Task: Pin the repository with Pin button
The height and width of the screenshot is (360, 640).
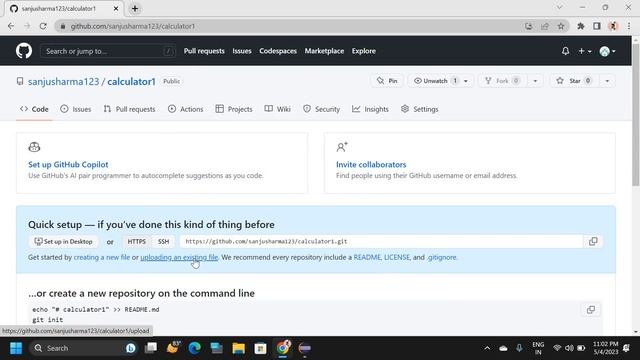Action: (x=387, y=81)
